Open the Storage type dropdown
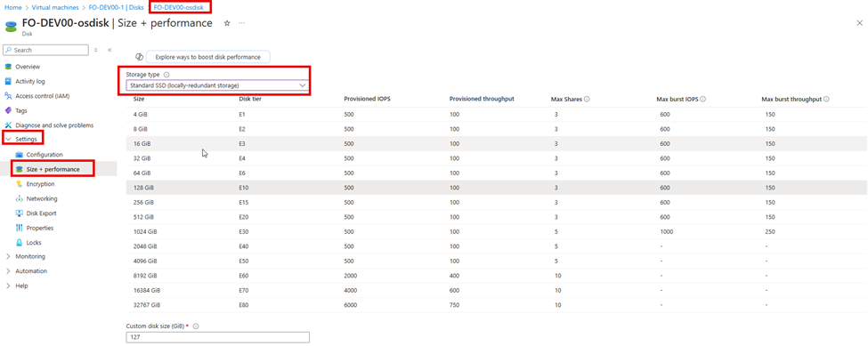The width and height of the screenshot is (868, 346). click(217, 85)
